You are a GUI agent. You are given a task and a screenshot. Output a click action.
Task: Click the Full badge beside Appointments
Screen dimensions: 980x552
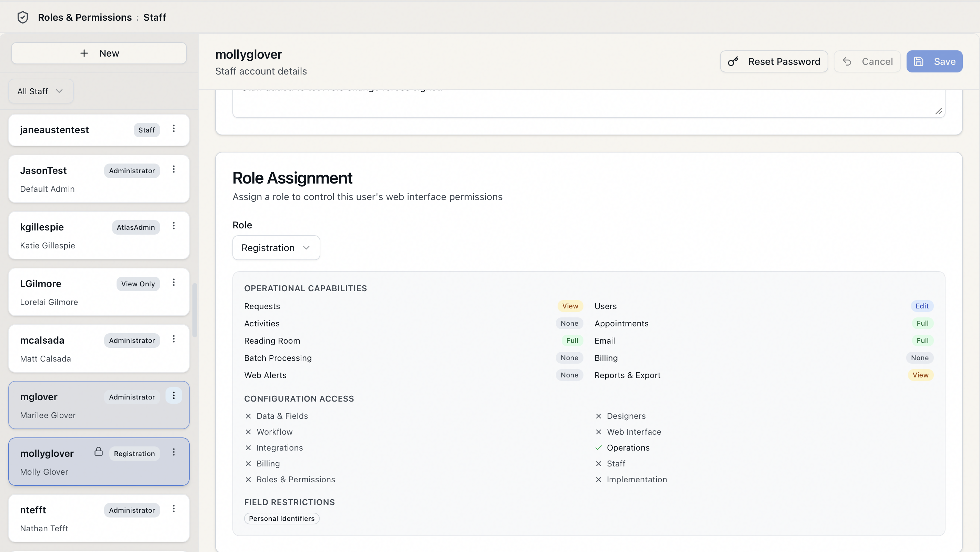(x=922, y=324)
